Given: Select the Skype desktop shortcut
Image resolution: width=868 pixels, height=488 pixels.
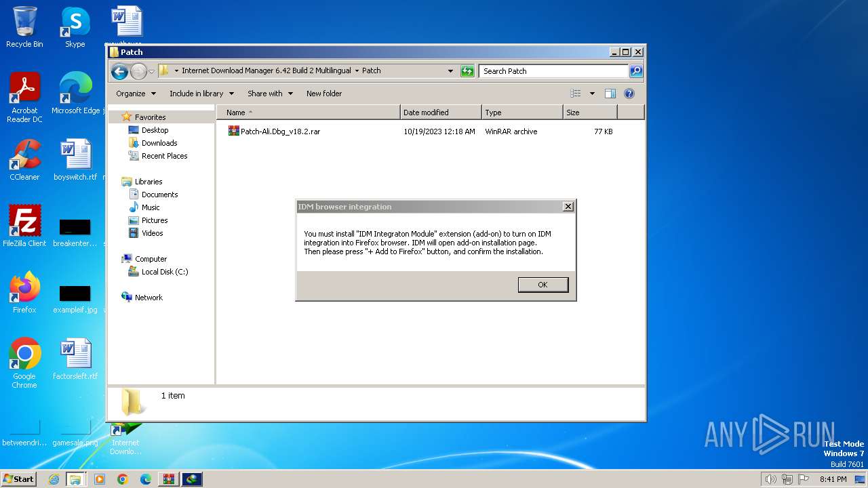Looking at the screenshot, I should (x=75, y=27).
